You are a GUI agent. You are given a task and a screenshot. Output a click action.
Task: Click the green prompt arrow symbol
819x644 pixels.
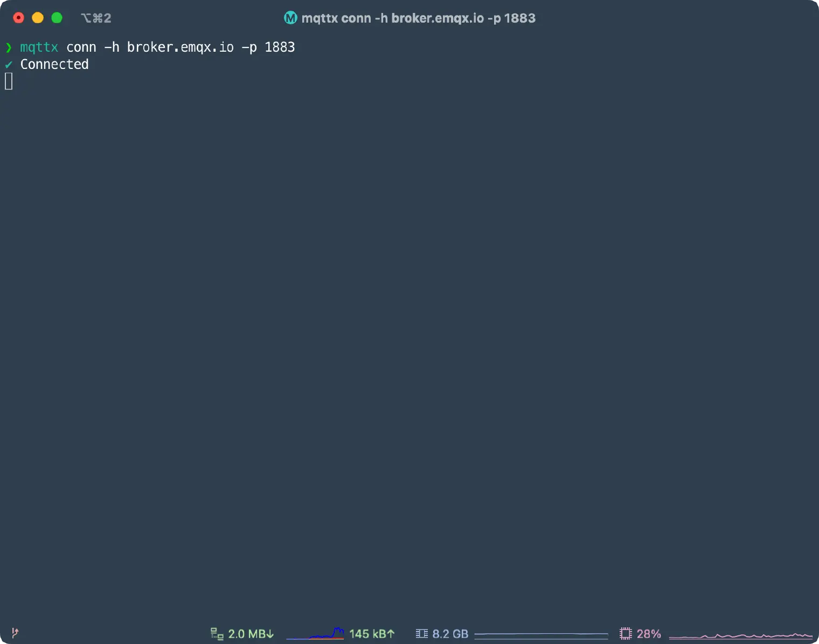(9, 47)
